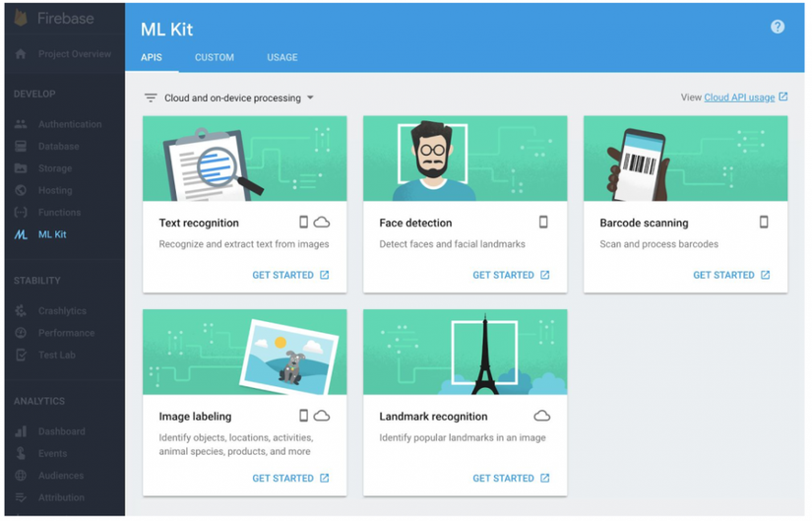This screenshot has height=521, width=812.
Task: Click the ML Kit sidebar icon
Action: pos(21,234)
